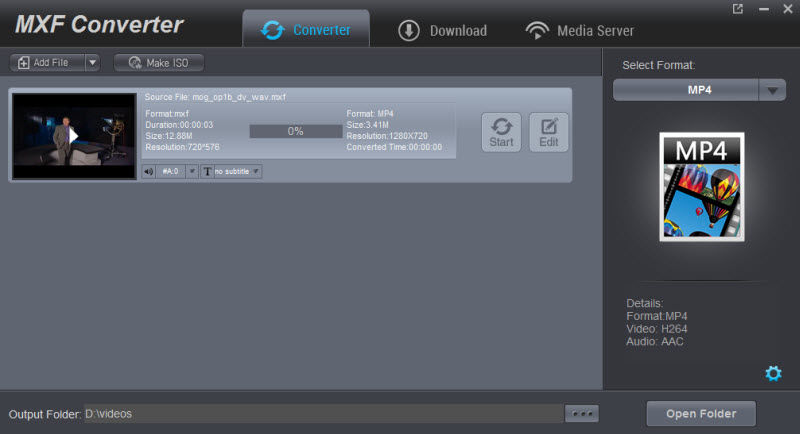Browse for output folder with ellipsis button
This screenshot has height=434, width=800.
point(582,414)
